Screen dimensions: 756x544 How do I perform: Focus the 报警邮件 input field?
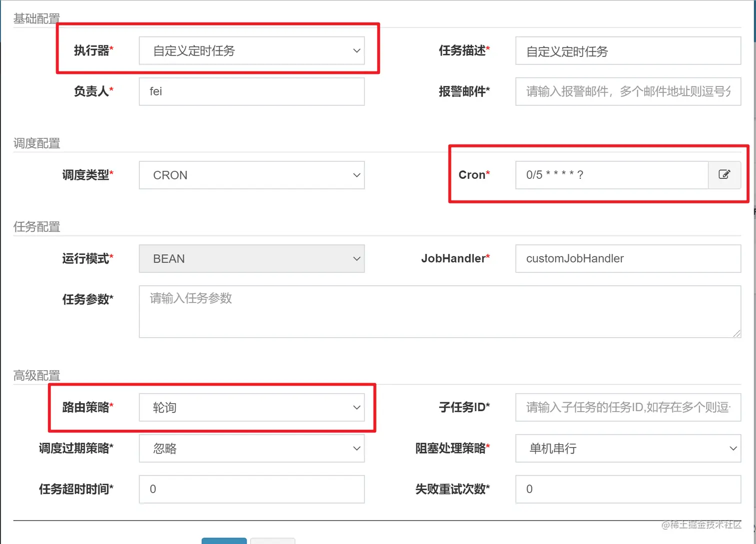click(x=628, y=91)
